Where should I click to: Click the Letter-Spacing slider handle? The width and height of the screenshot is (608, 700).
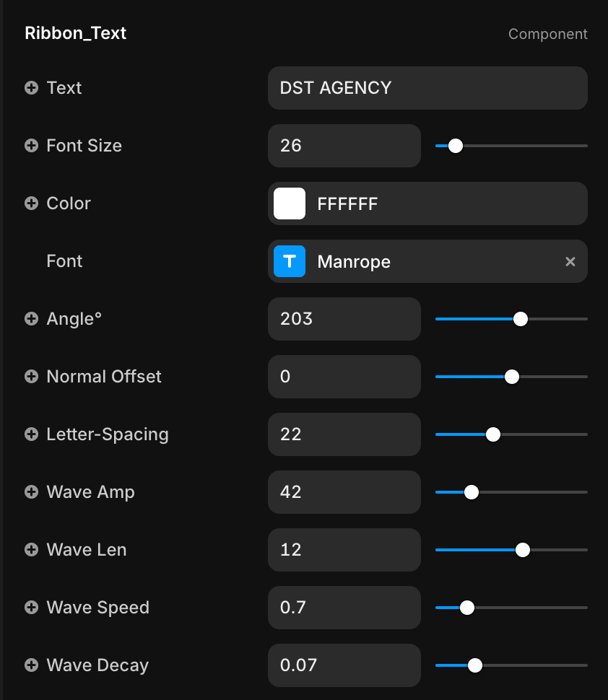pyautogui.click(x=493, y=434)
